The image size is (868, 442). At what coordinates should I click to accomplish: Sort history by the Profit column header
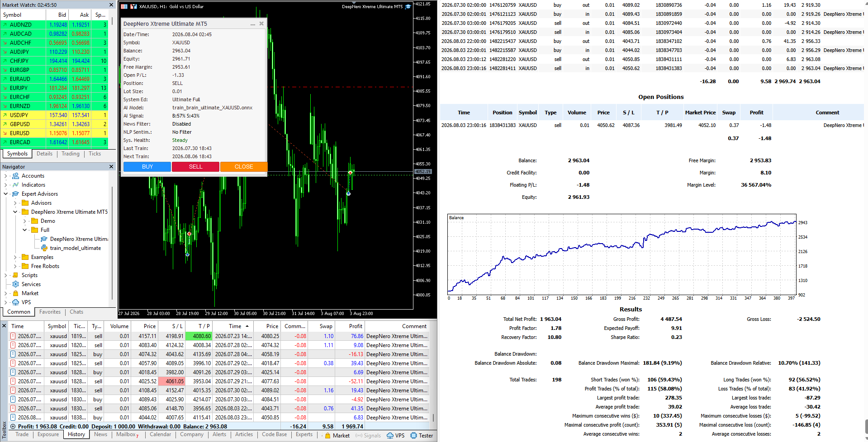click(350, 326)
